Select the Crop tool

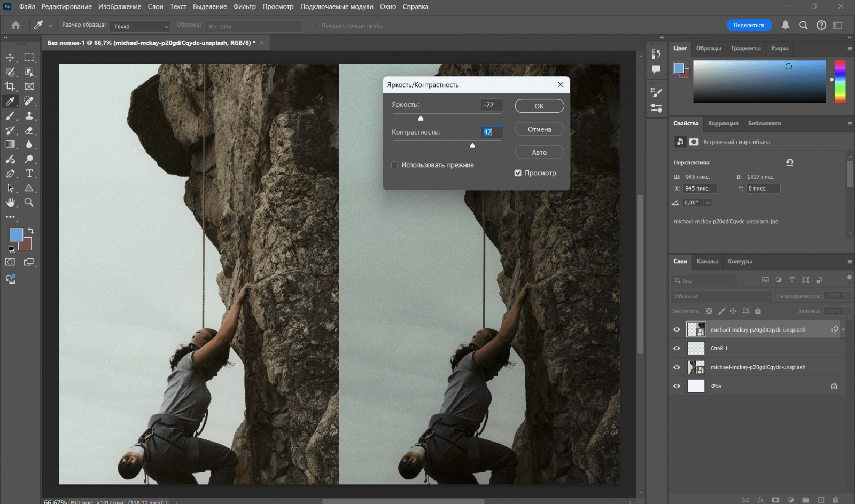(10, 86)
